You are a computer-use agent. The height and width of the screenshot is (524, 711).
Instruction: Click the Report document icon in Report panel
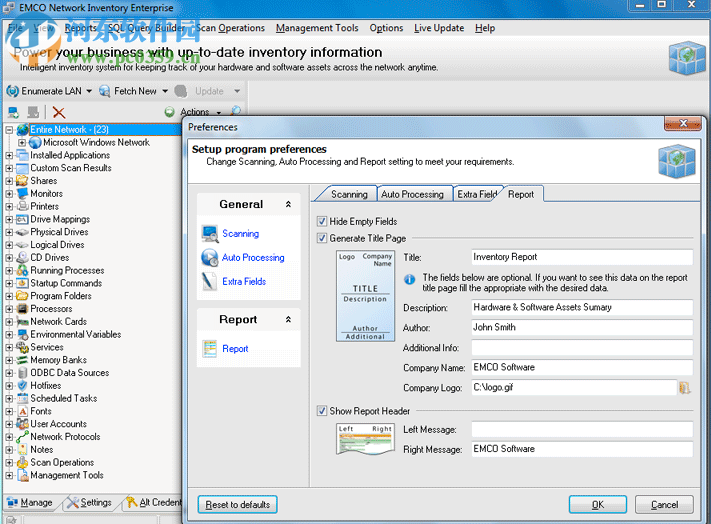click(209, 349)
